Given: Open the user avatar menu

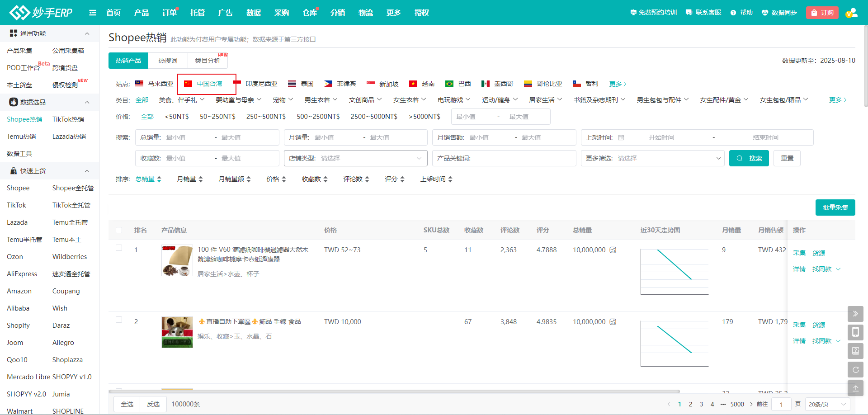Looking at the screenshot, I should click(x=852, y=13).
